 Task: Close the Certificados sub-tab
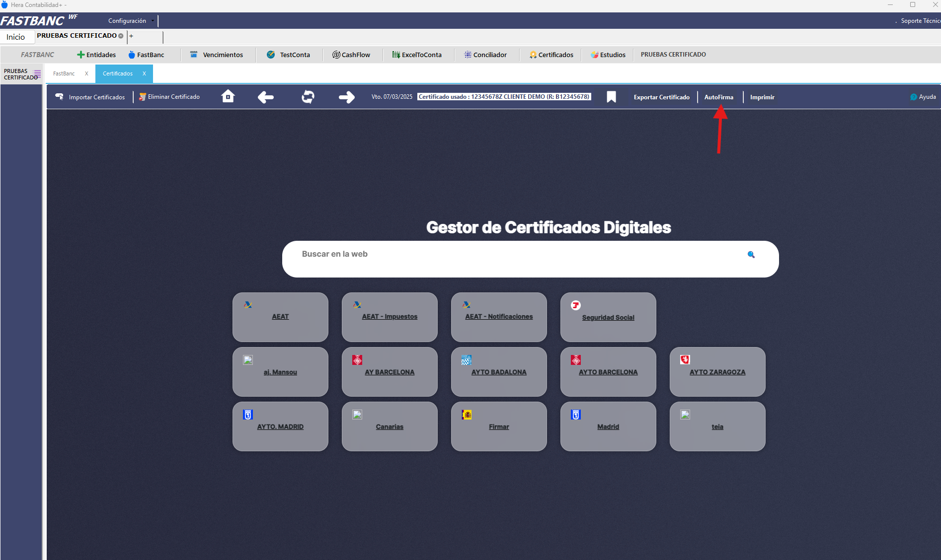(x=144, y=73)
